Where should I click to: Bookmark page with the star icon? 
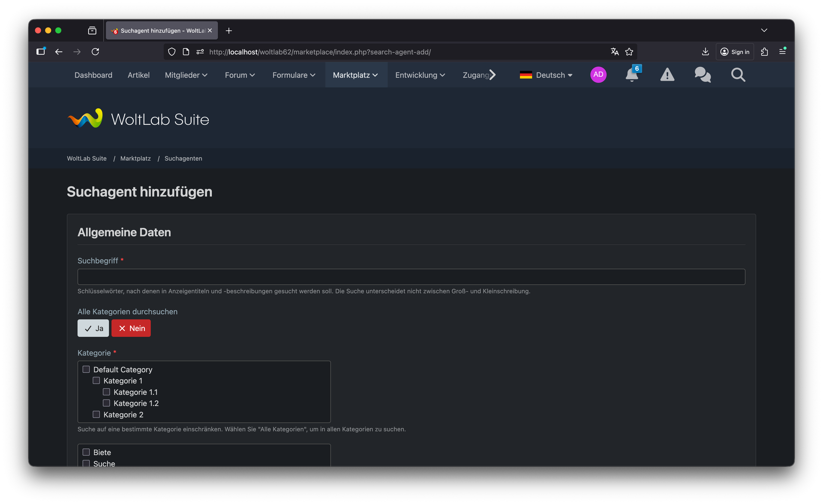point(629,52)
